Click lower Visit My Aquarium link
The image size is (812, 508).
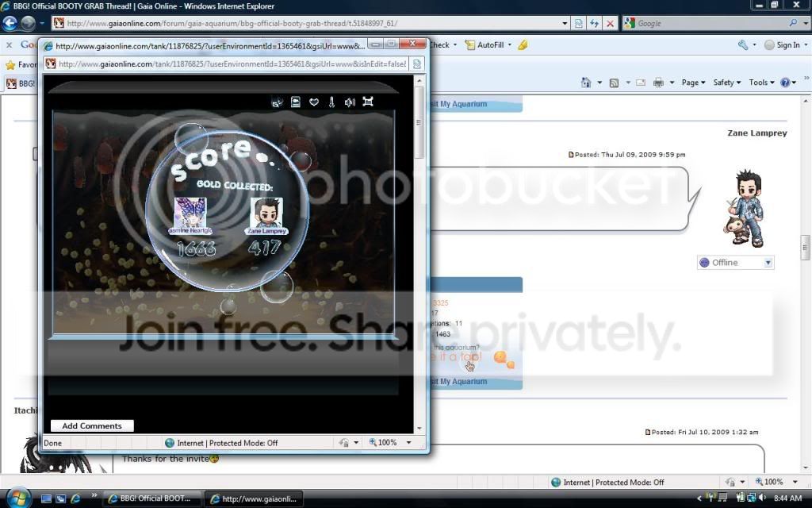pos(459,382)
